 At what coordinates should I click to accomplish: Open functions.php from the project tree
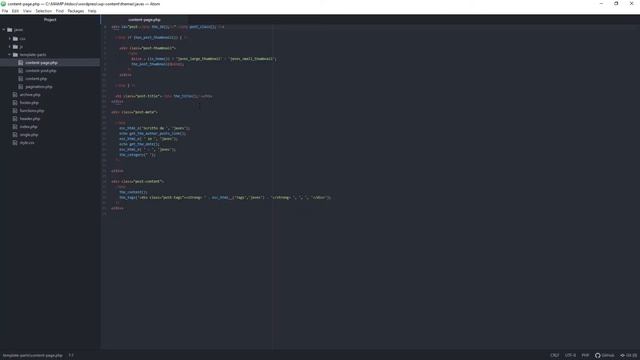click(x=32, y=111)
